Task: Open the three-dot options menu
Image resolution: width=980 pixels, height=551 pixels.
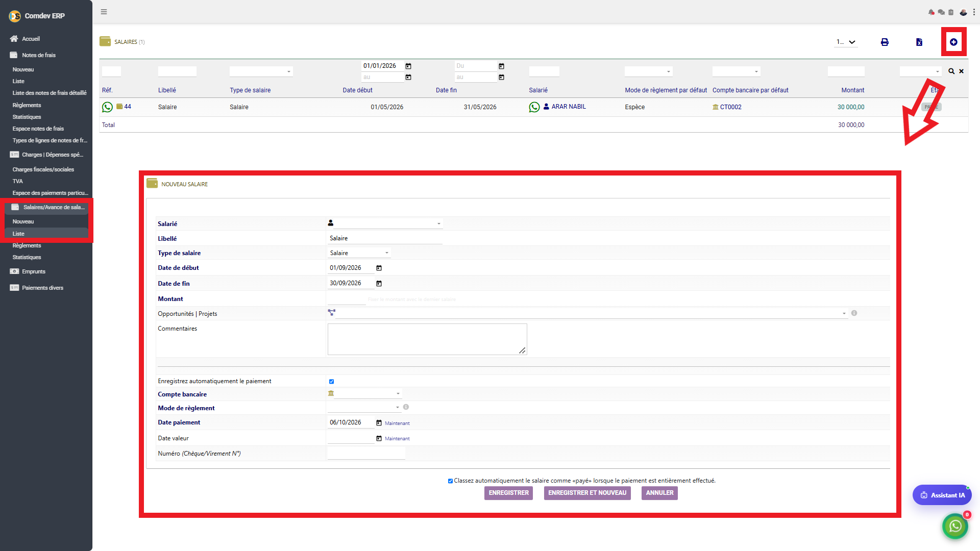Action: coord(974,12)
